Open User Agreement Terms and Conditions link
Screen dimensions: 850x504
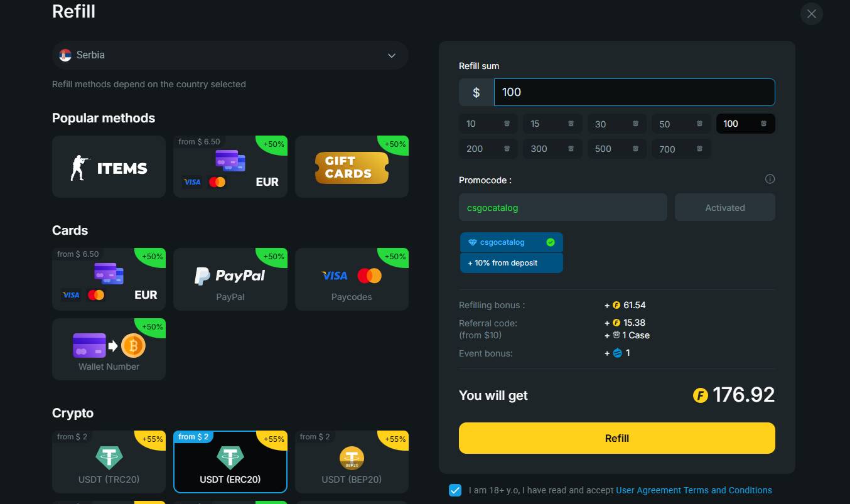(x=694, y=490)
